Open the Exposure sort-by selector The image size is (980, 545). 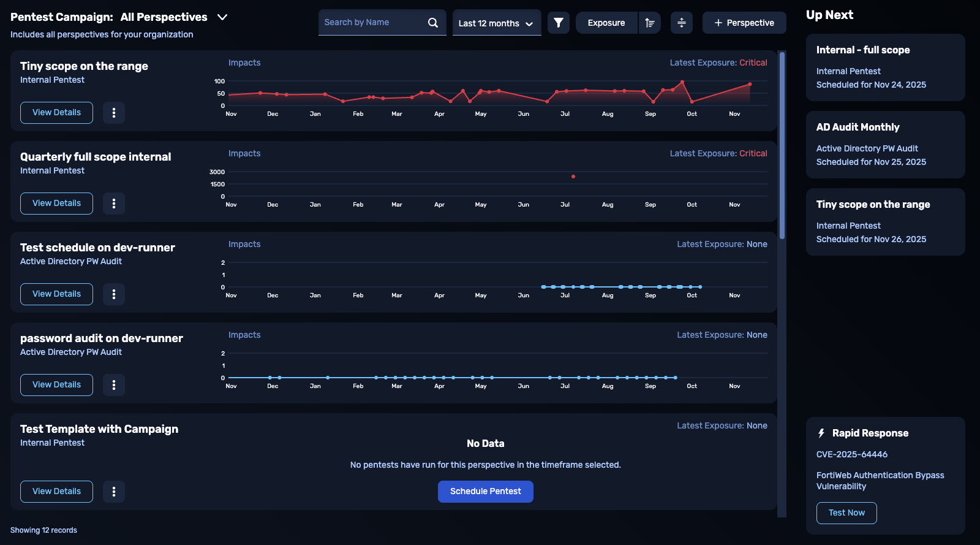click(606, 23)
